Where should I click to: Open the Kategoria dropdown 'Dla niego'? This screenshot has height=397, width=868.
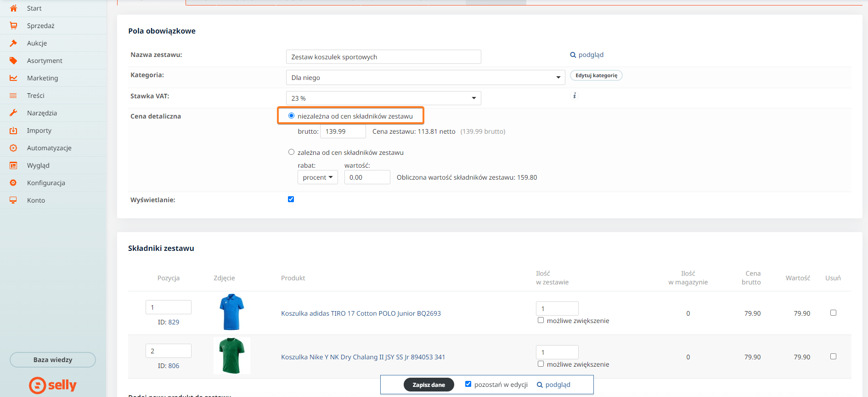(425, 78)
